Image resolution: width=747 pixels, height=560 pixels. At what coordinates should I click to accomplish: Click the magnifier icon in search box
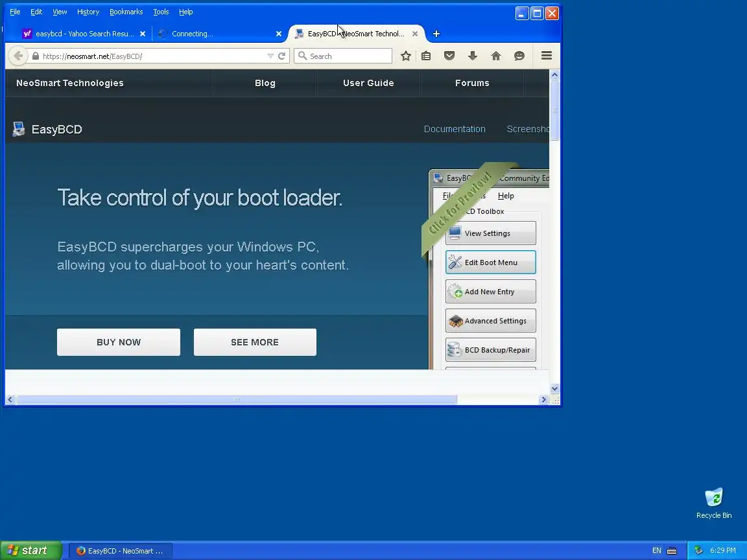click(302, 56)
